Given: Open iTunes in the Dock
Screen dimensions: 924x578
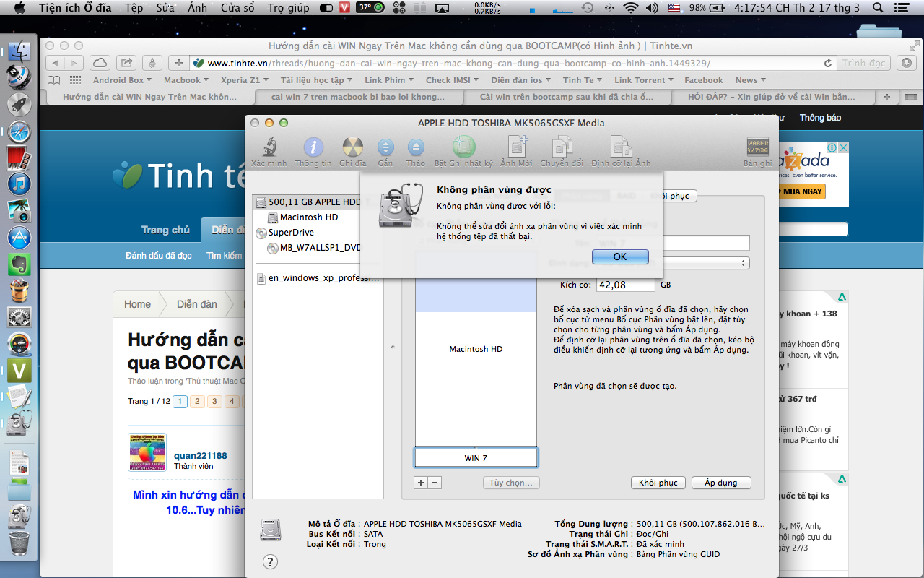Looking at the screenshot, I should [19, 184].
